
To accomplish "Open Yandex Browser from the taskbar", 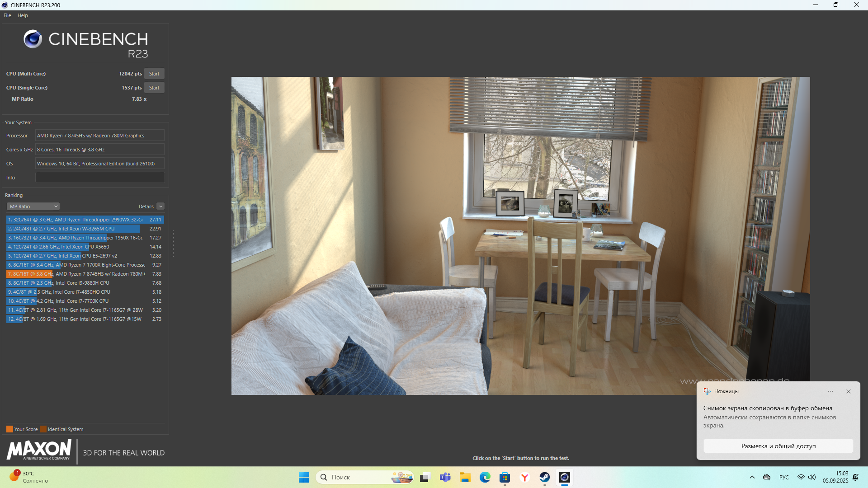I will [x=524, y=477].
